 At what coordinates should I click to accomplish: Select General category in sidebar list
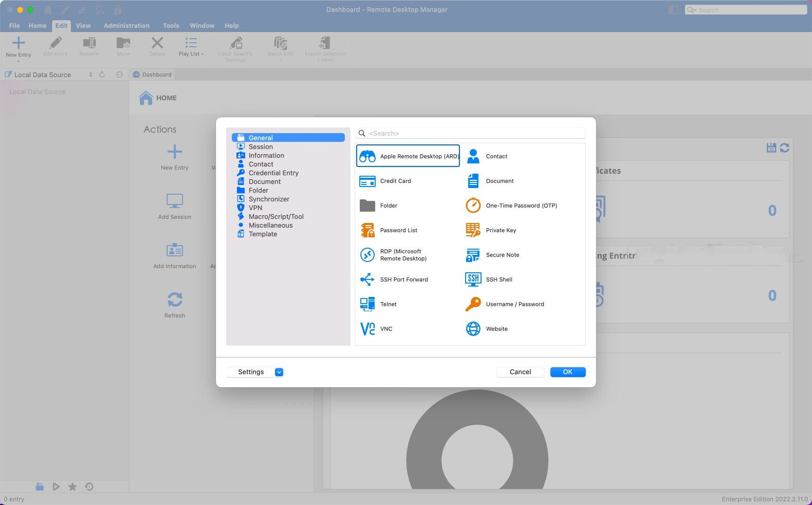(x=288, y=138)
